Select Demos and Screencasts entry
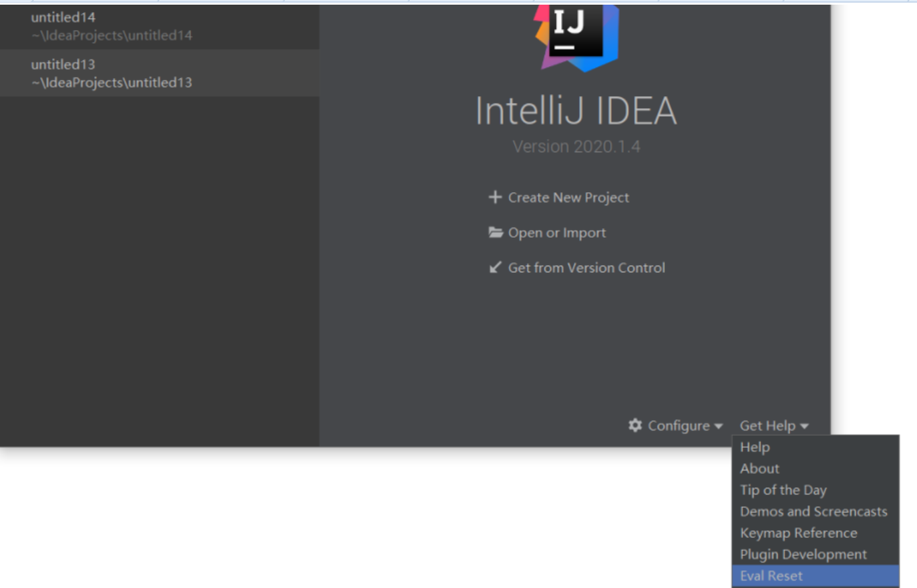917x588 pixels. pyautogui.click(x=813, y=511)
